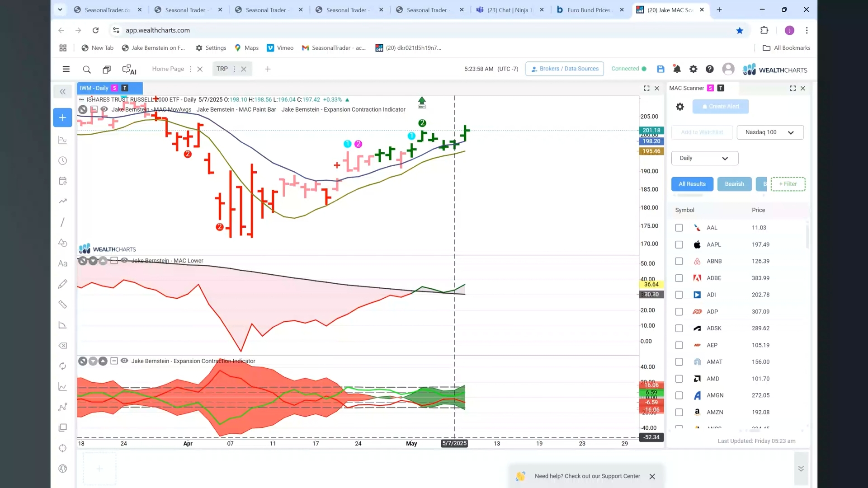Switch to the Home Page workspace tab

[x=168, y=69]
